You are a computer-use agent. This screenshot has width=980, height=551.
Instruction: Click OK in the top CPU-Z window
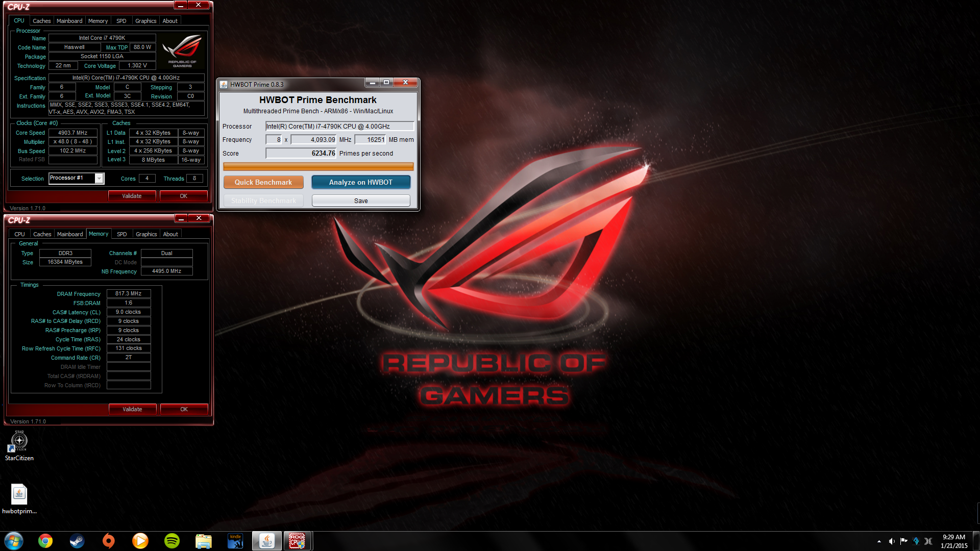coord(183,196)
